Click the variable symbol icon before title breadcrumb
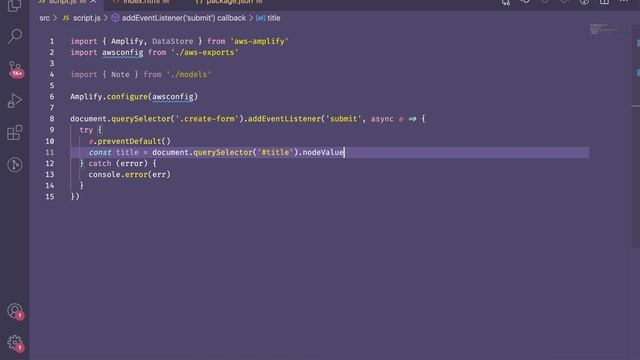 pyautogui.click(x=260, y=18)
